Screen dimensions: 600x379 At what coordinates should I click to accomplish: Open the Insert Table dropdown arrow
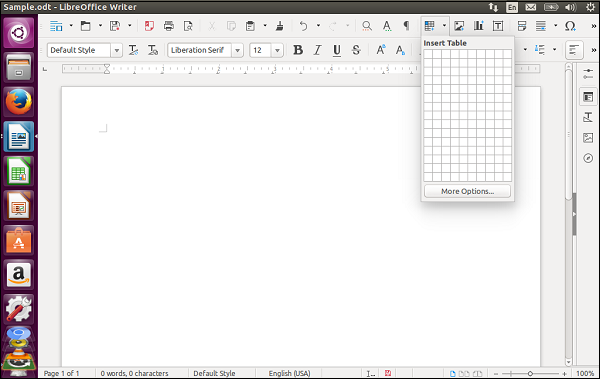point(444,26)
